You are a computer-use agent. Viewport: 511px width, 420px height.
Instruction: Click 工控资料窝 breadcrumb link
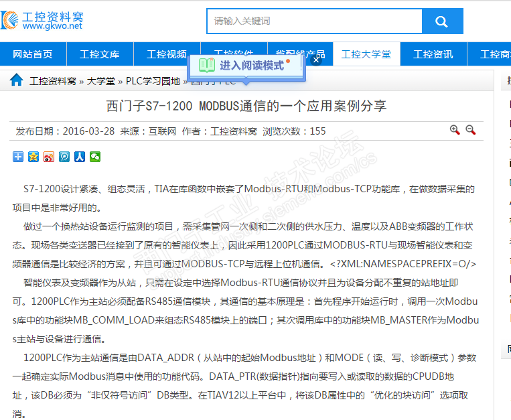(x=53, y=81)
